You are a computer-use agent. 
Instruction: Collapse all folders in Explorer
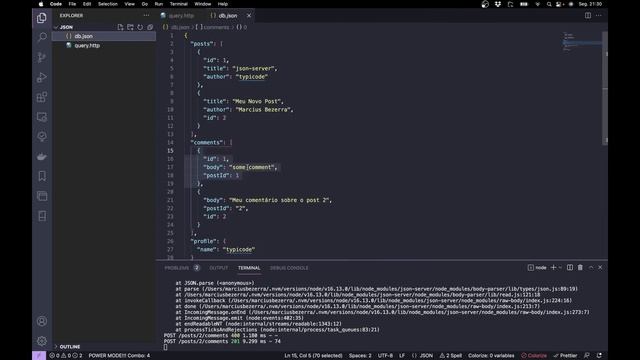coord(150,27)
